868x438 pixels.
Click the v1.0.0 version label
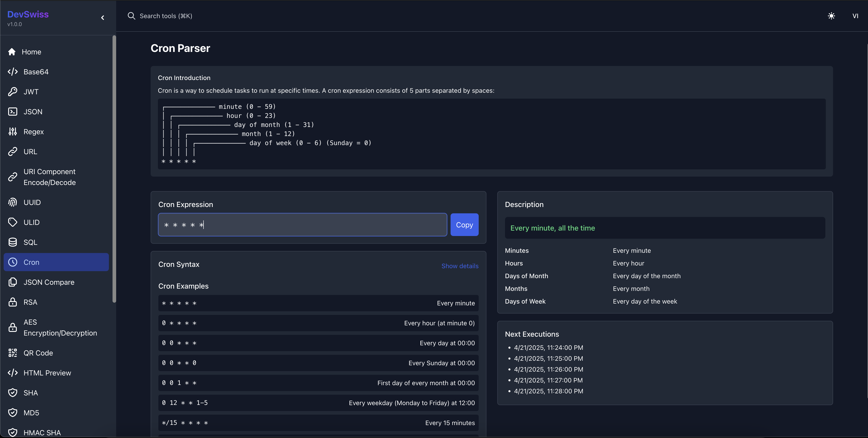point(15,24)
